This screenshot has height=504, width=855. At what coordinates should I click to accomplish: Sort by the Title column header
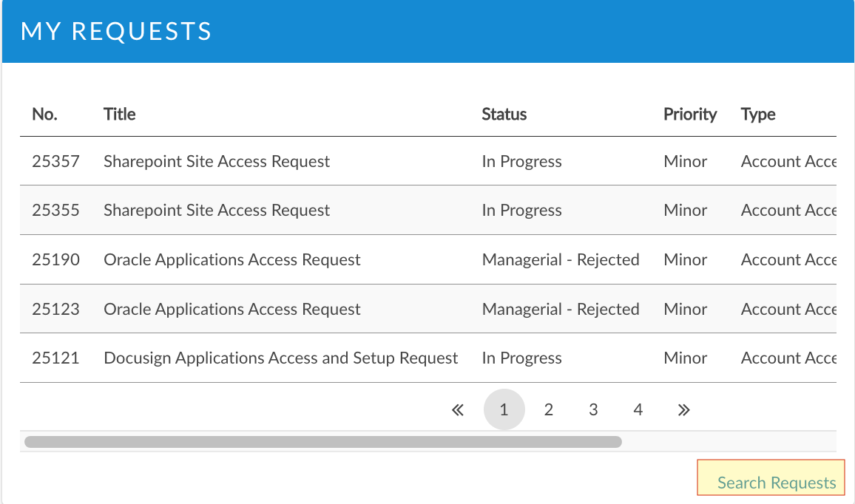click(119, 114)
